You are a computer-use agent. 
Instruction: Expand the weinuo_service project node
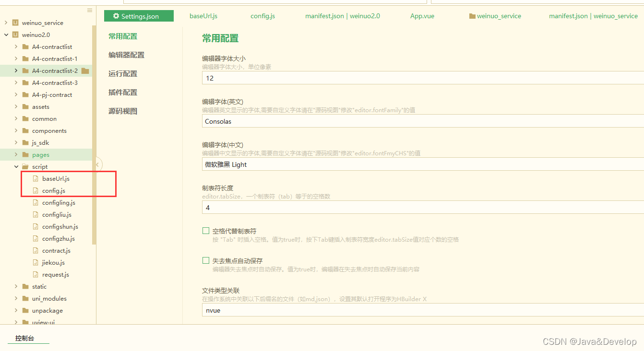(x=6, y=23)
